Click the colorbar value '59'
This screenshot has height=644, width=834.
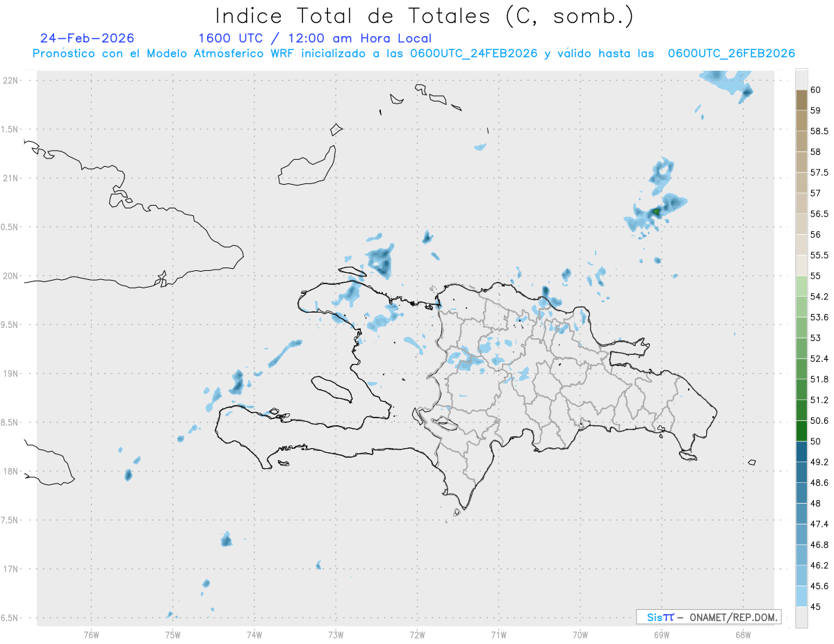(x=815, y=110)
